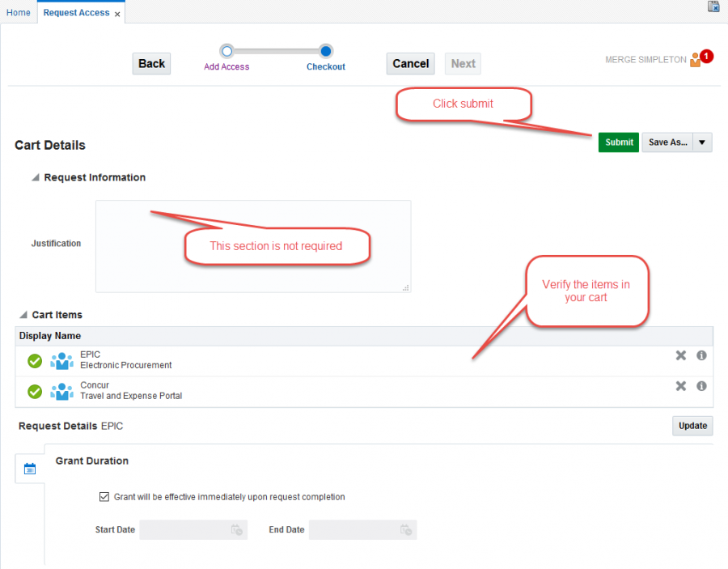Open the user notifications icon
Viewport: 728px width, 569px height.
point(697,59)
